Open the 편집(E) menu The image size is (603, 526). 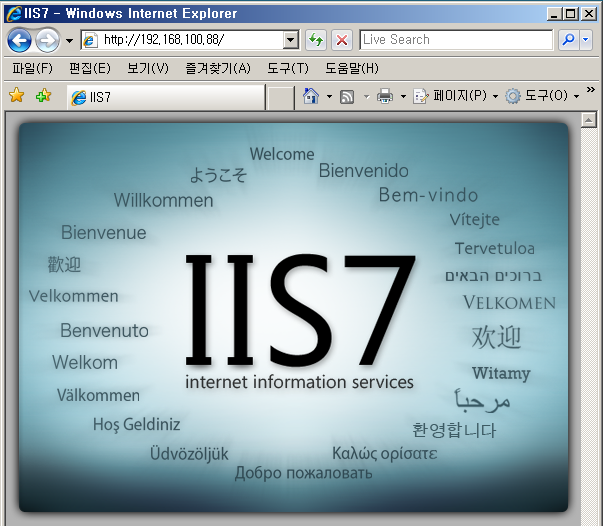tap(90, 68)
